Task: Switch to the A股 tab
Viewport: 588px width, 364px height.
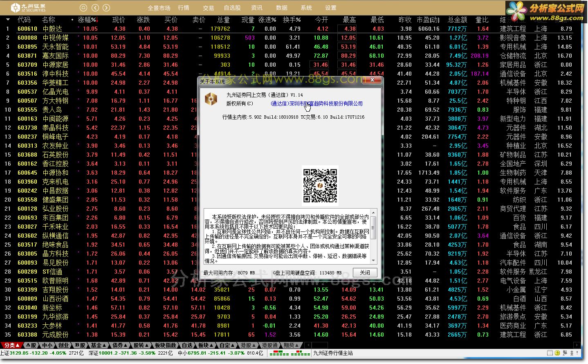Action: (x=31, y=345)
